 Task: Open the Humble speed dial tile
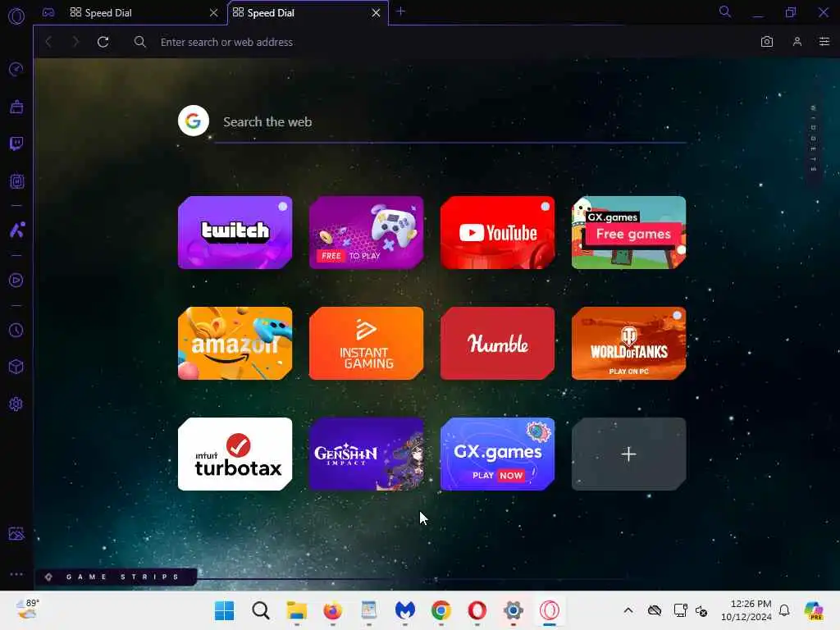[x=498, y=344]
